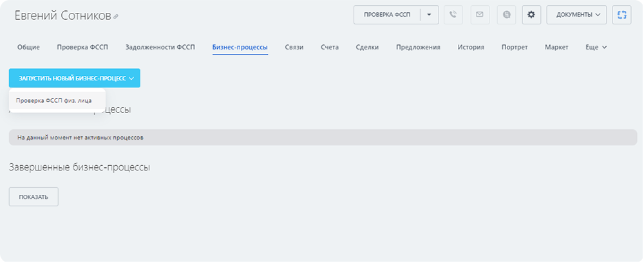This screenshot has width=644, height=263.
Task: Switch to the Сделки tab
Action: pos(367,47)
